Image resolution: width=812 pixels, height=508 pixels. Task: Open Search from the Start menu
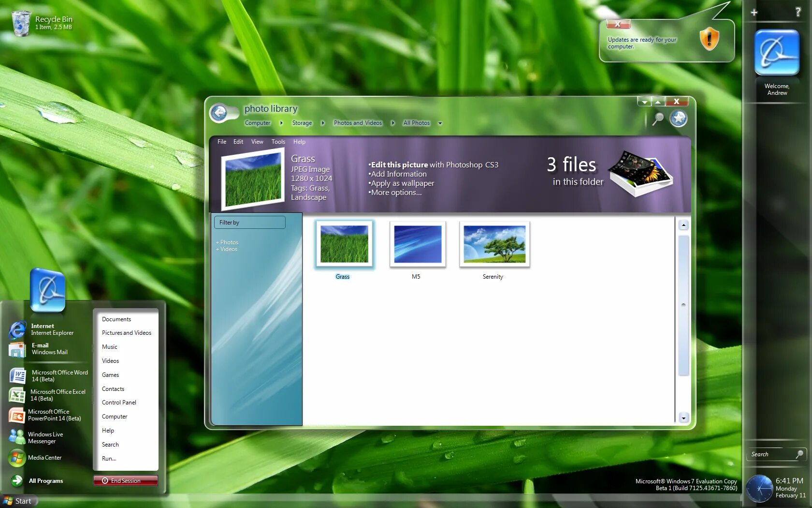point(110,445)
